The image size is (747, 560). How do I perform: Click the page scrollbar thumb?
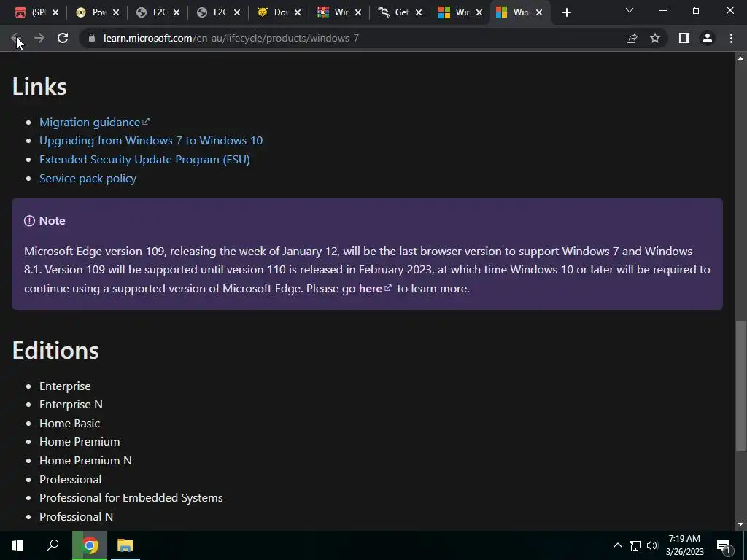pos(740,386)
